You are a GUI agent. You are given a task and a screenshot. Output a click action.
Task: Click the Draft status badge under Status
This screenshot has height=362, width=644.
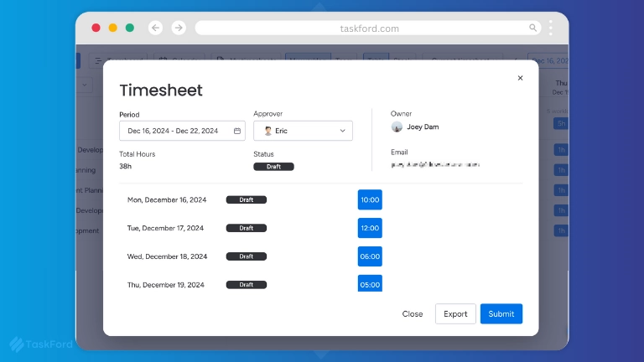click(x=273, y=167)
